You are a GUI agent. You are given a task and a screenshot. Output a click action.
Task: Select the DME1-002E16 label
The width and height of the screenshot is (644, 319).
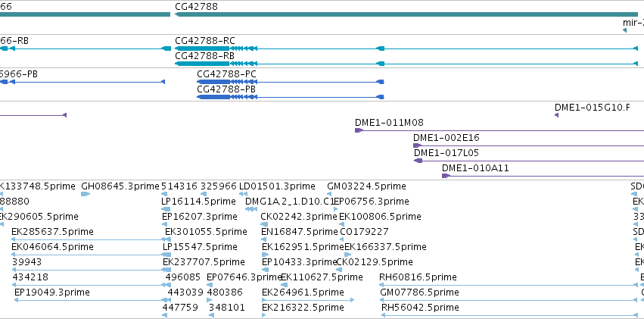coord(446,138)
